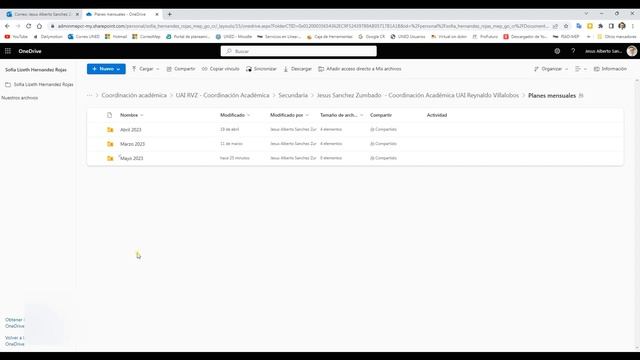Click Nuestros archivos in the sidebar
This screenshot has height=360, width=640.
[20, 98]
